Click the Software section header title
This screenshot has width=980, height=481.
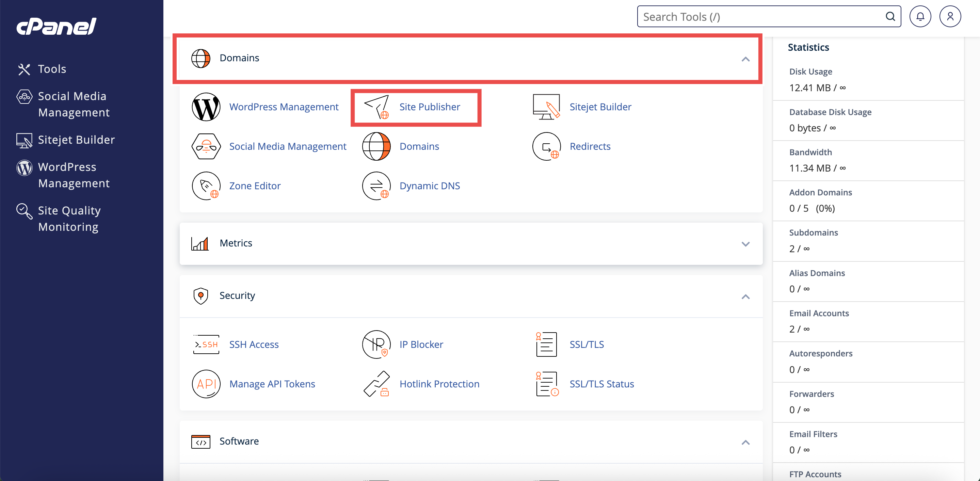(x=239, y=442)
